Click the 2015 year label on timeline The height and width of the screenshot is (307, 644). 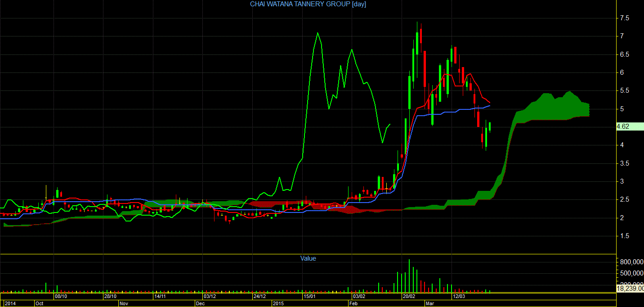point(279,303)
